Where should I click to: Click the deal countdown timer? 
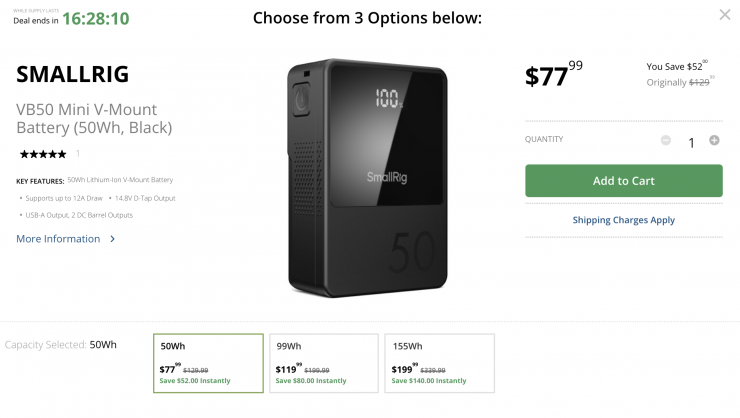coord(96,18)
